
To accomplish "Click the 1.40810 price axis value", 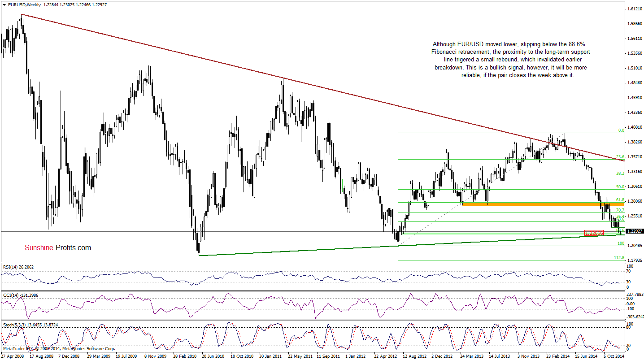I will click(x=634, y=127).
